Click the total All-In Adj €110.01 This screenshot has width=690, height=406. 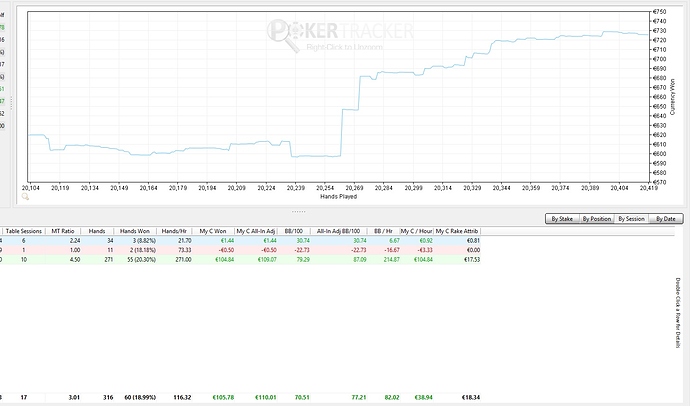point(265,397)
